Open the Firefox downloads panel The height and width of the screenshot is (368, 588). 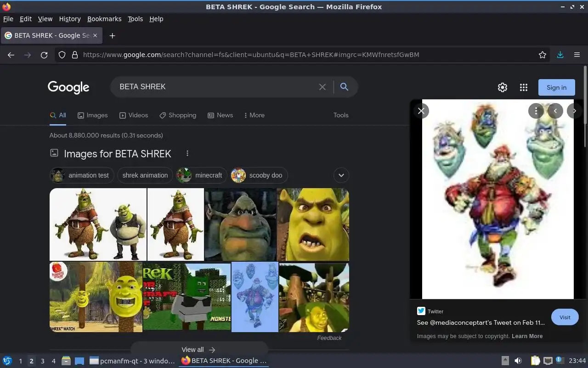point(560,55)
